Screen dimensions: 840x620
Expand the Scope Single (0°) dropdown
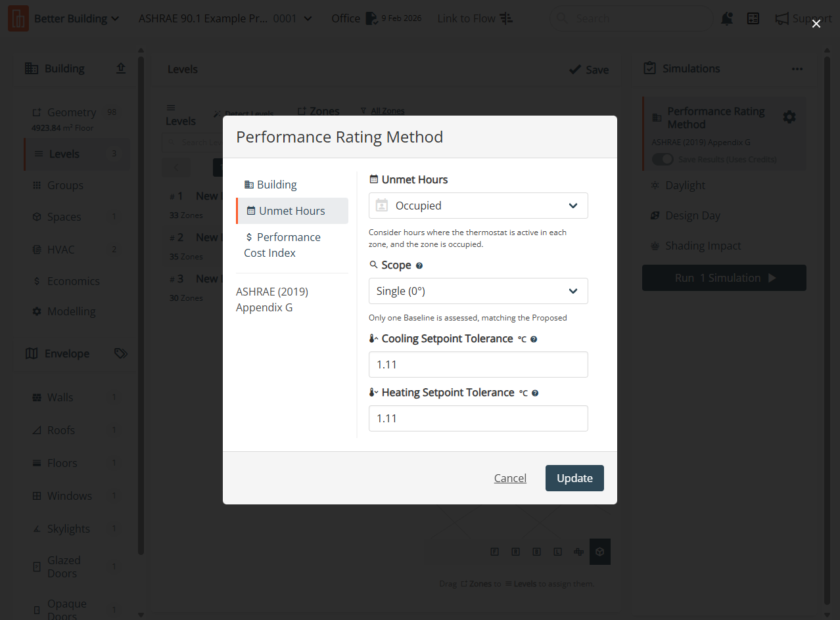[478, 291]
